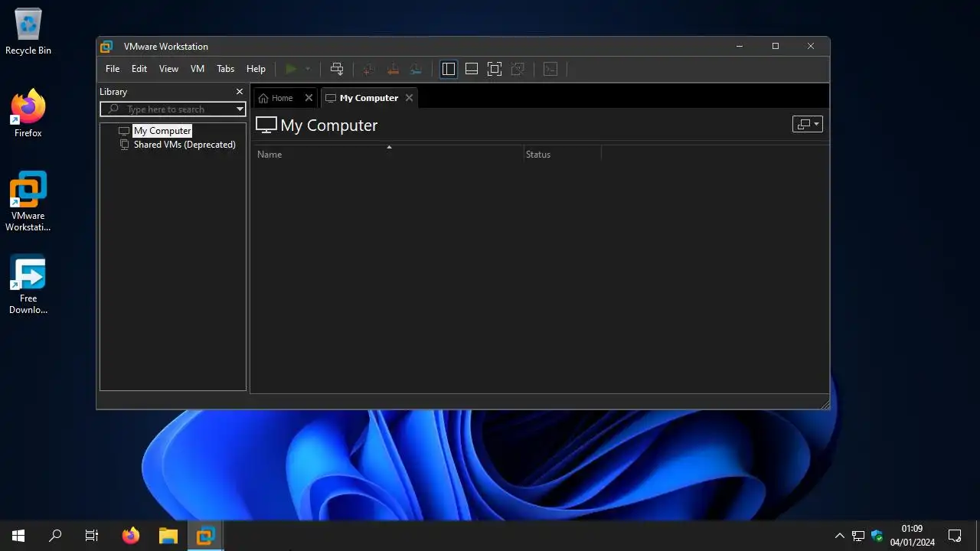The width and height of the screenshot is (980, 551).
Task: Click the green Power On play button
Action: pos(291,69)
